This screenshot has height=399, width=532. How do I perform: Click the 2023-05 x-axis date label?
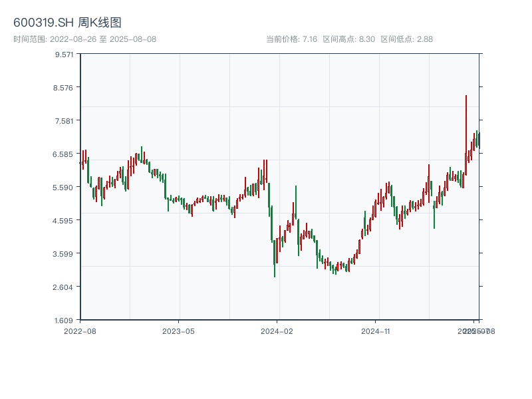coord(178,331)
